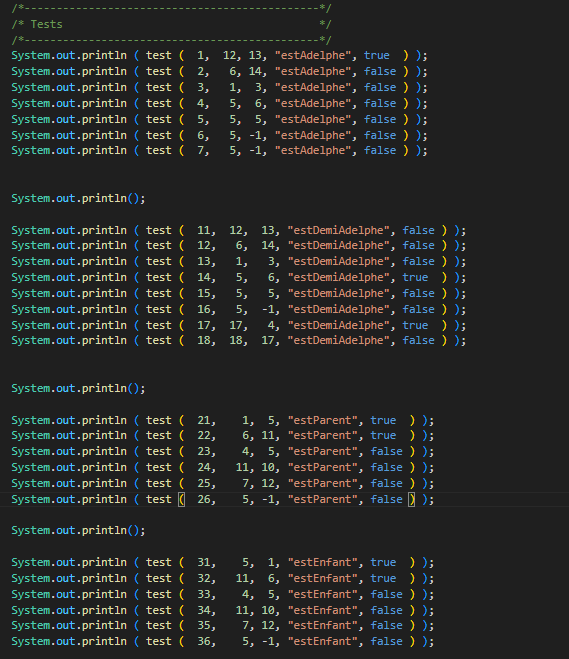Click "estEnfant" string in test 34 line
Screen dimensions: 569x659
coord(323,610)
